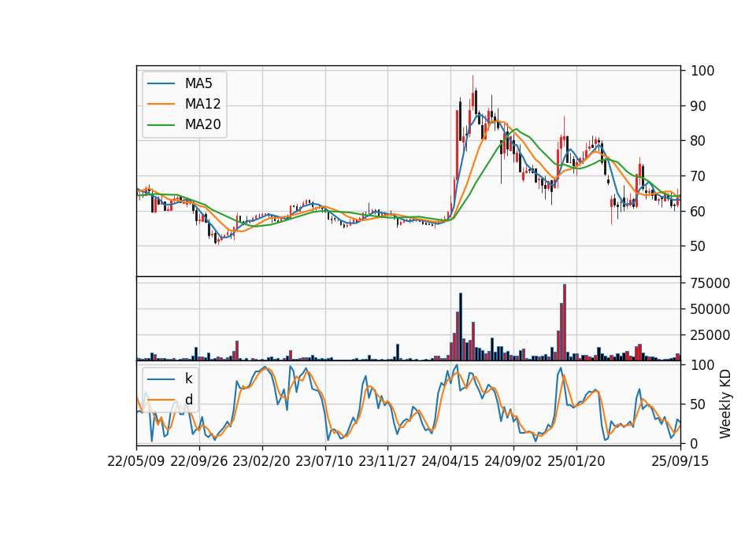Click the price axis label 90
The image size is (756, 543).
point(699,106)
